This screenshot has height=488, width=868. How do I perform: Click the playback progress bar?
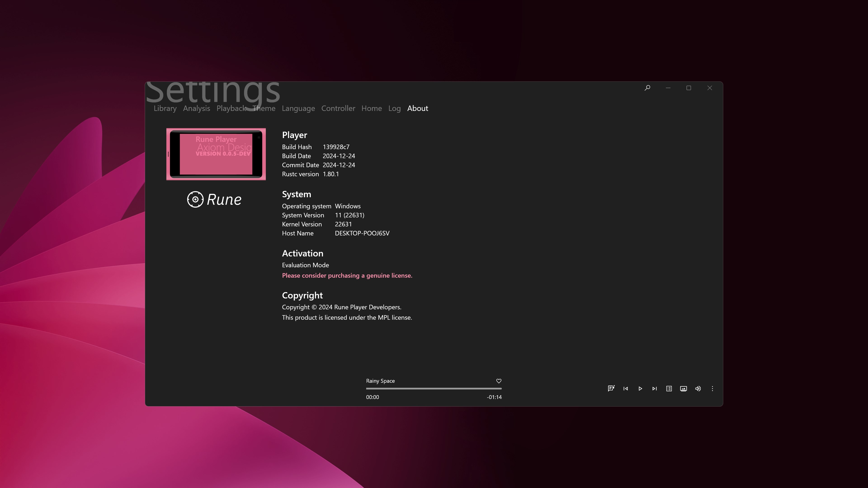[x=434, y=388]
